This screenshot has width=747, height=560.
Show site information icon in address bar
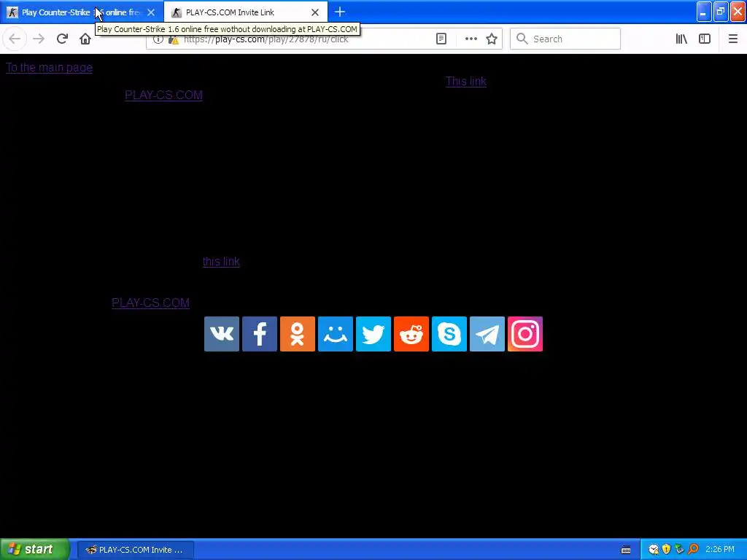tap(158, 39)
